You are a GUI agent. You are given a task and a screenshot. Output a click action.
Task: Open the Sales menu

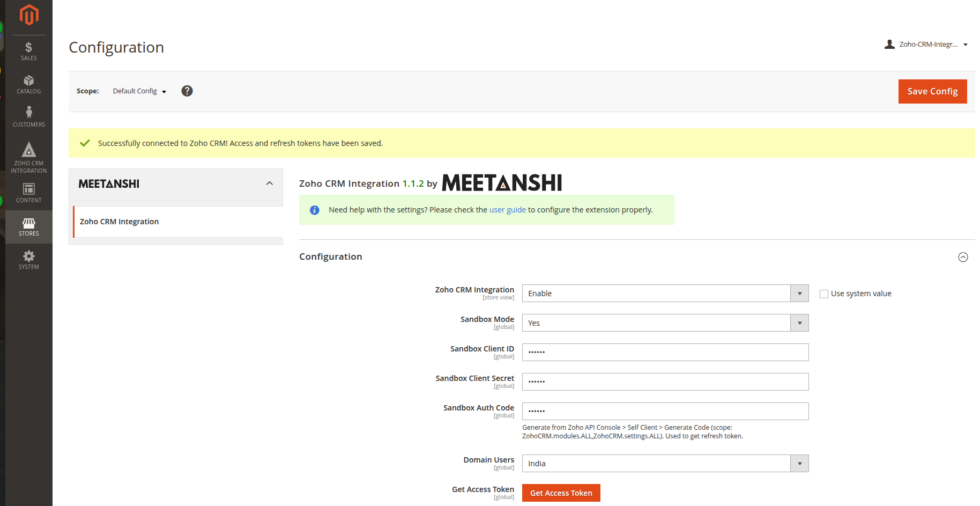pos(29,52)
